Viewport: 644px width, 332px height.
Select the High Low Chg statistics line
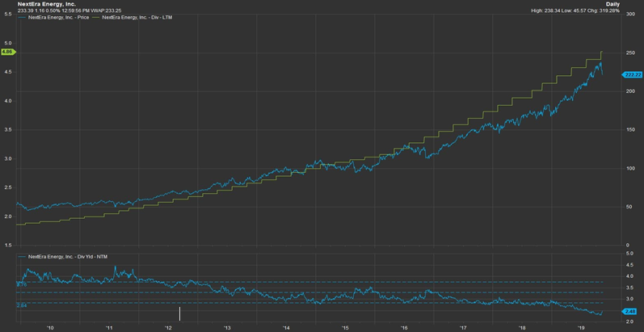[x=575, y=10]
